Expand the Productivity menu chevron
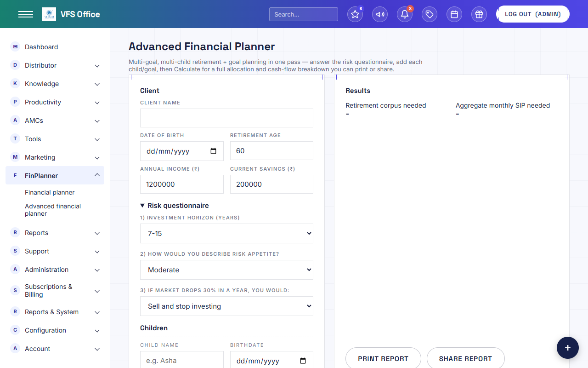The width and height of the screenshot is (588, 368). coord(97,103)
